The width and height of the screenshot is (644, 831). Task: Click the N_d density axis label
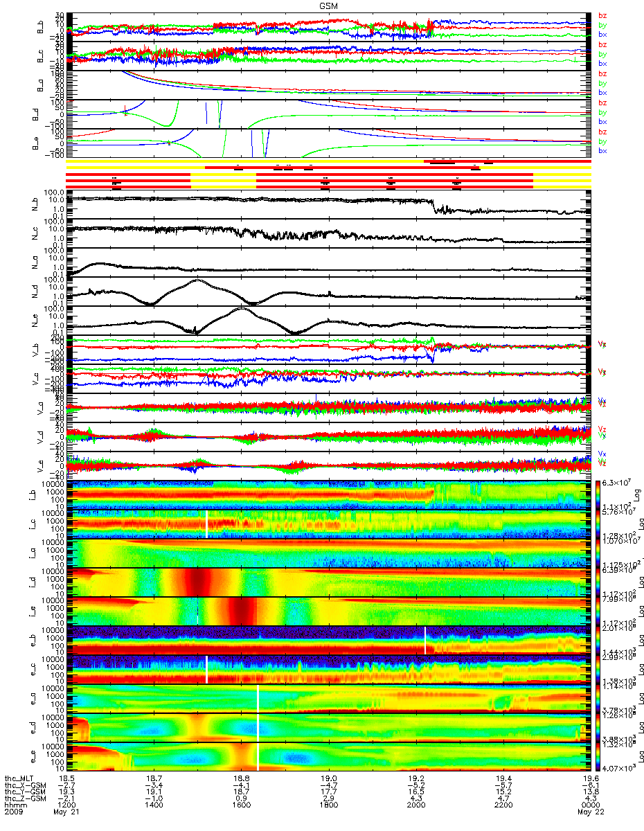click(33, 291)
